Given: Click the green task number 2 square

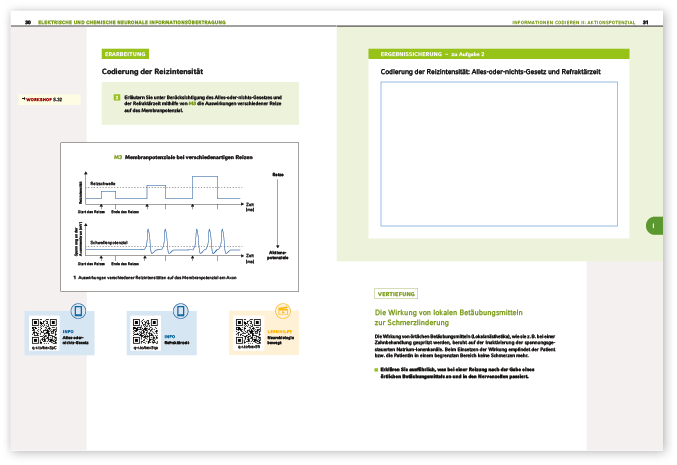Looking at the screenshot, I should tap(117, 98).
